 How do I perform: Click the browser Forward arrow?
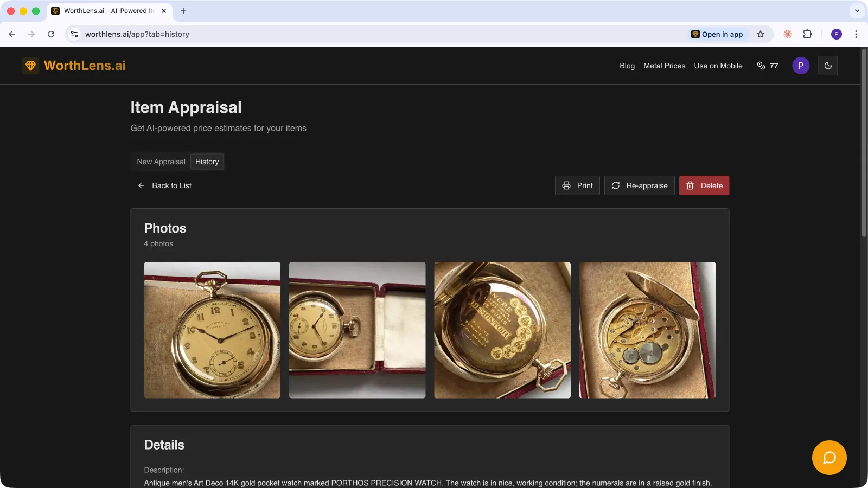(x=31, y=34)
